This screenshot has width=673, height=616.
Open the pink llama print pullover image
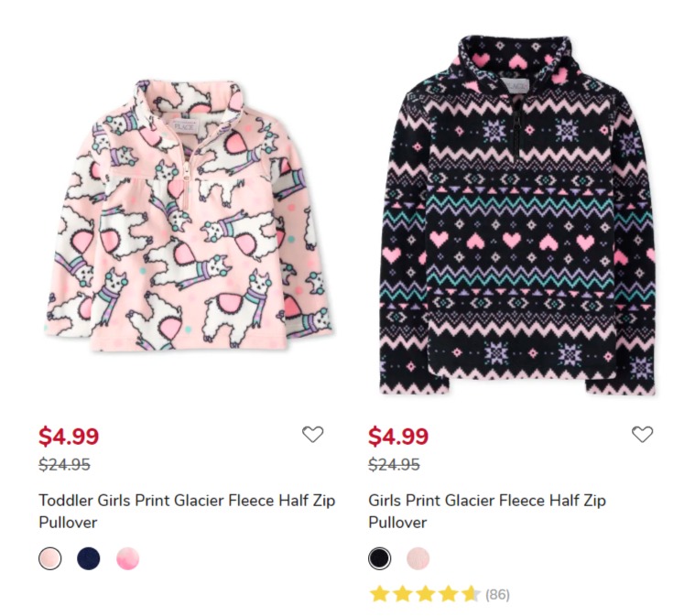(189, 214)
